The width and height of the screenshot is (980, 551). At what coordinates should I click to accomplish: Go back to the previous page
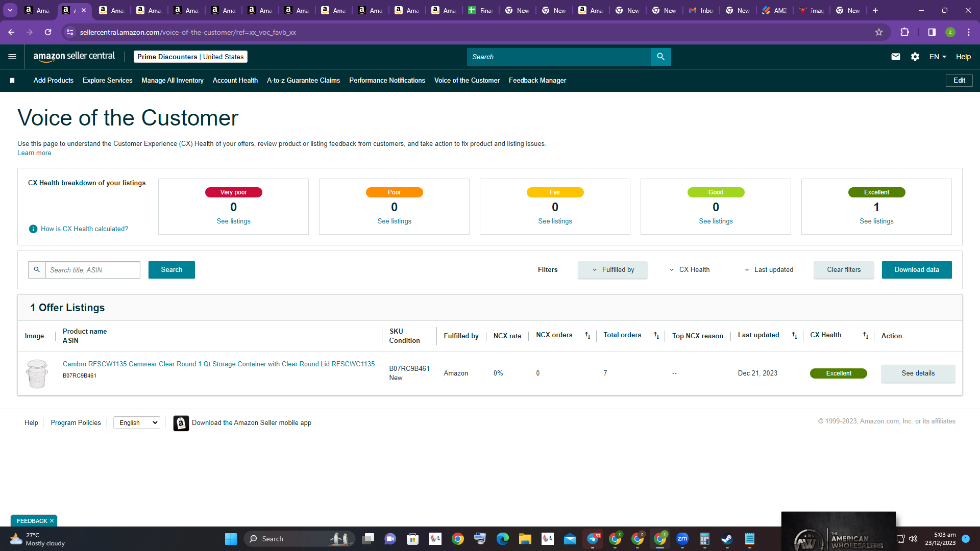tap(11, 32)
